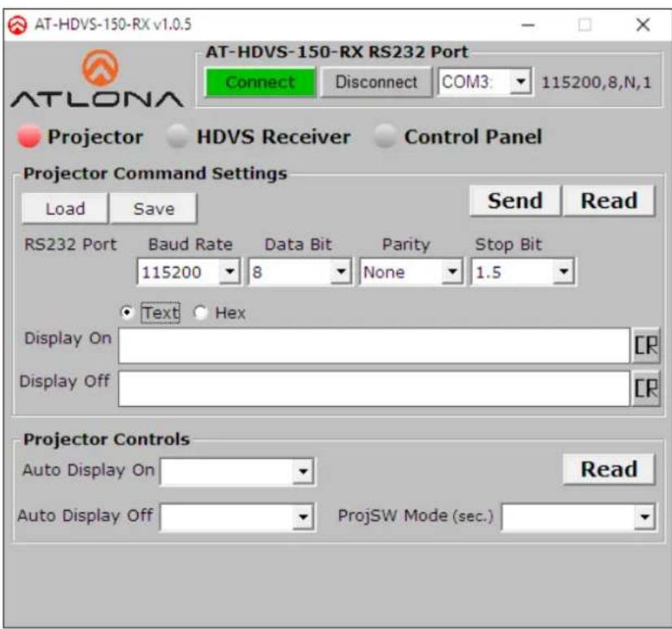Choose the Text command format radio
The image size is (672, 629).
[127, 312]
